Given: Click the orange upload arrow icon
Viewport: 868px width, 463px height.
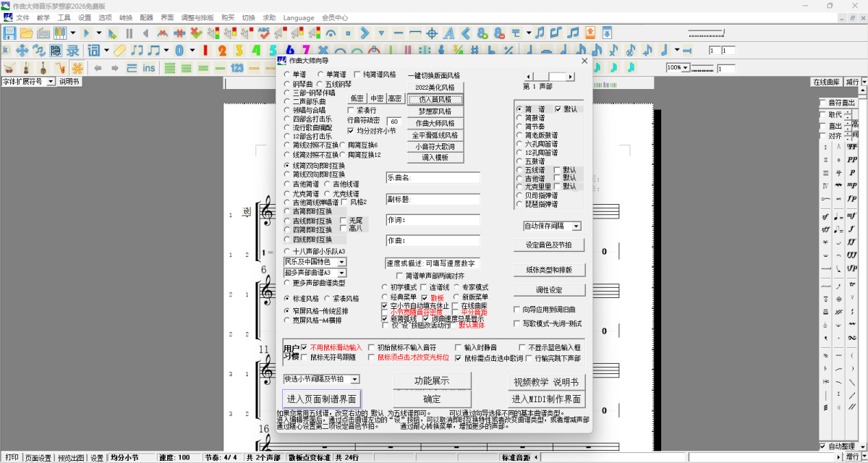Looking at the screenshot, I should 590,33.
